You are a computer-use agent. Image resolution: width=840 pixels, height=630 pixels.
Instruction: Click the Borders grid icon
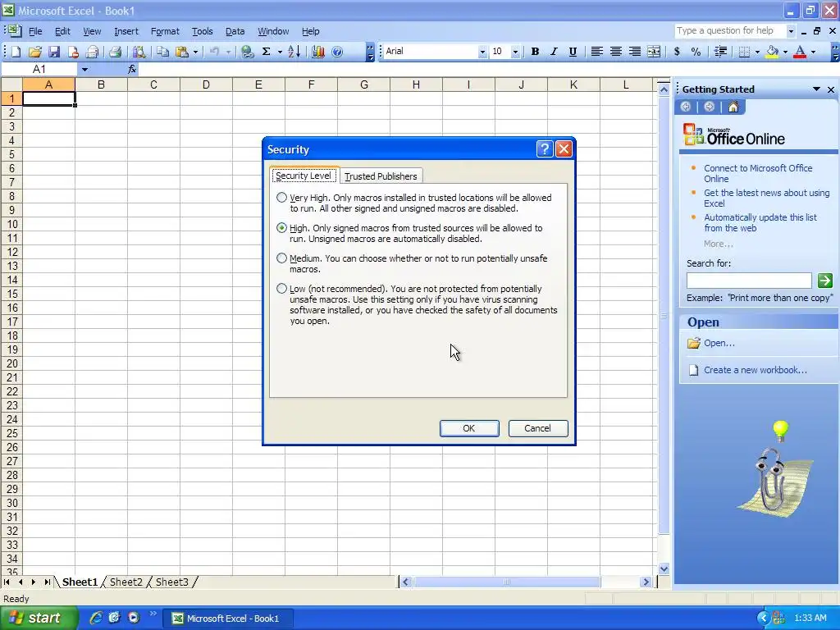click(x=744, y=52)
